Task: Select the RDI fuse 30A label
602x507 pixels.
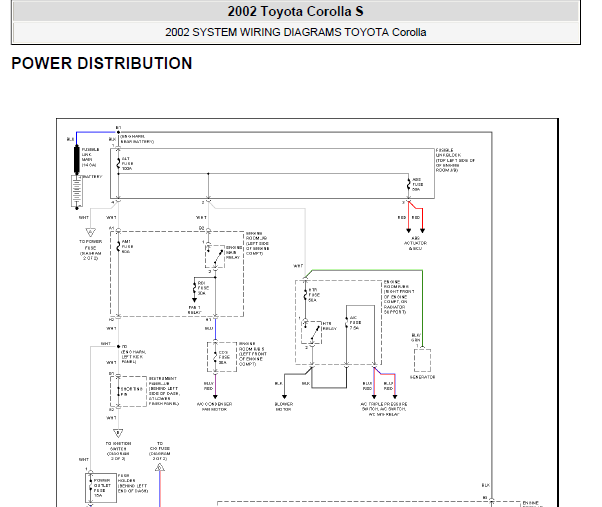Action: (x=203, y=288)
